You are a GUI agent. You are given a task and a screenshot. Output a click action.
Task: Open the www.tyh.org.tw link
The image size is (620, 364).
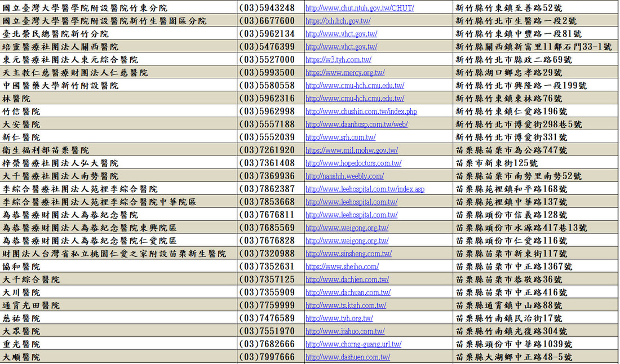tap(339, 318)
